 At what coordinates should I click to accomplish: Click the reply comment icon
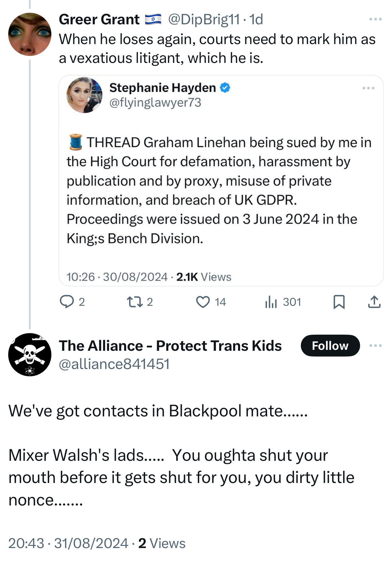coord(67,302)
